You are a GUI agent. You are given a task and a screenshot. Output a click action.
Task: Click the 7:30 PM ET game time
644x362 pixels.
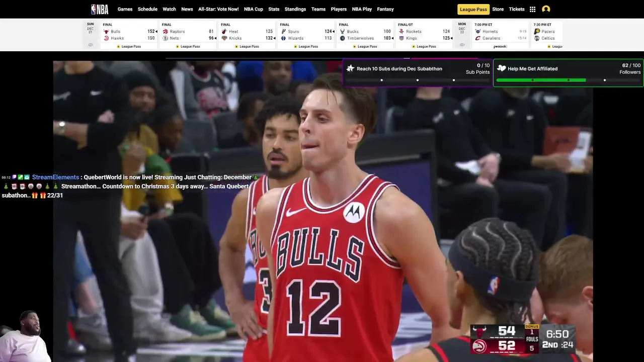pyautogui.click(x=542, y=25)
